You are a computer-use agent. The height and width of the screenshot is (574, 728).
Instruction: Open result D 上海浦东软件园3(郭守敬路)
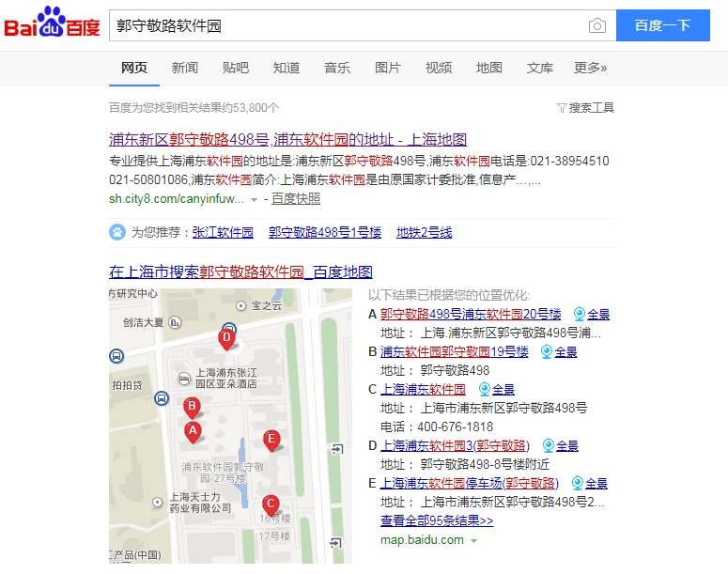click(x=455, y=446)
